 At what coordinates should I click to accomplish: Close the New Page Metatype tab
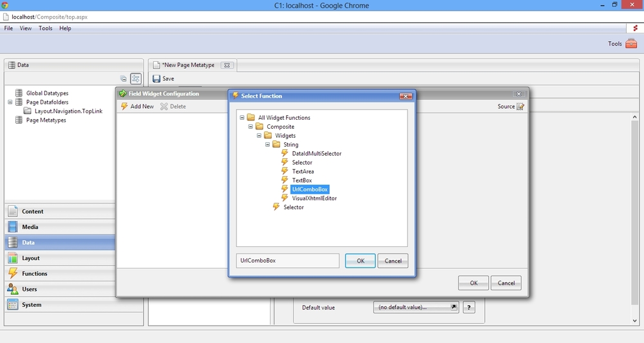pyautogui.click(x=226, y=65)
